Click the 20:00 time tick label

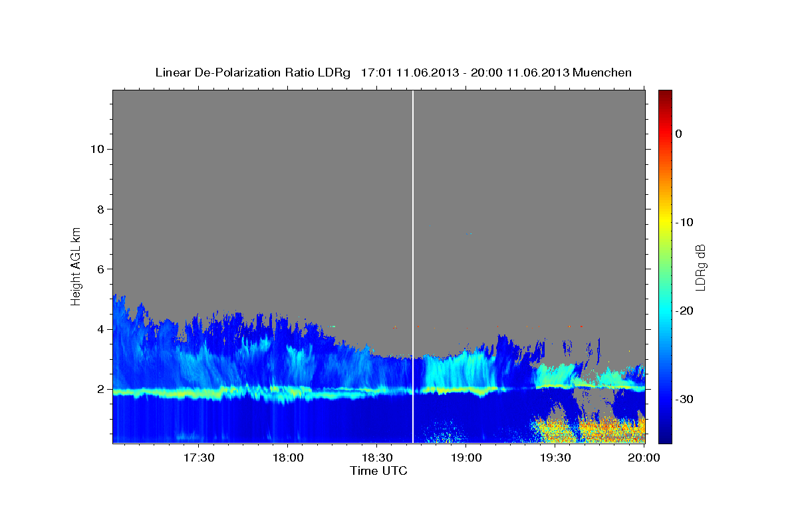(x=644, y=458)
